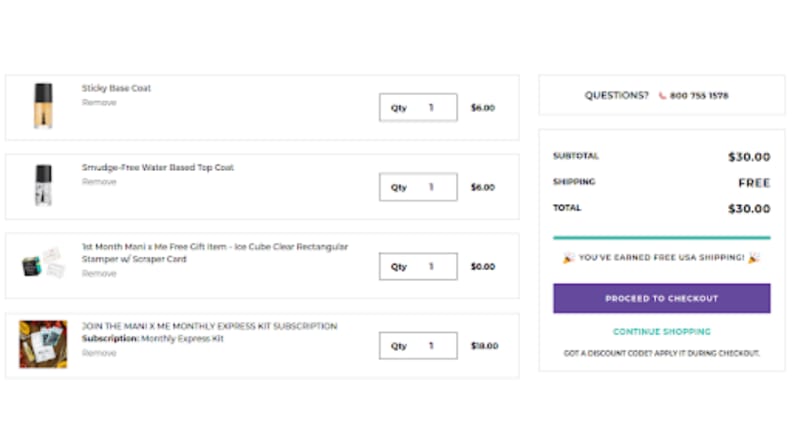Open the Smudge-Free Top Coat bottle thumbnail

[43, 185]
